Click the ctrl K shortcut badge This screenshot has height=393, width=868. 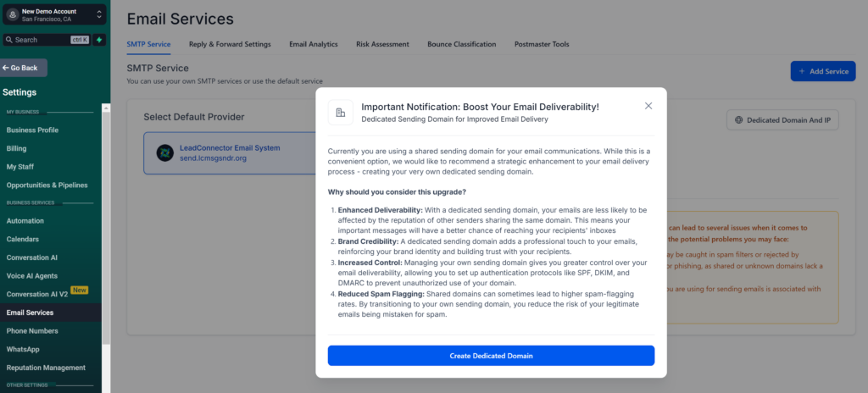coord(80,40)
